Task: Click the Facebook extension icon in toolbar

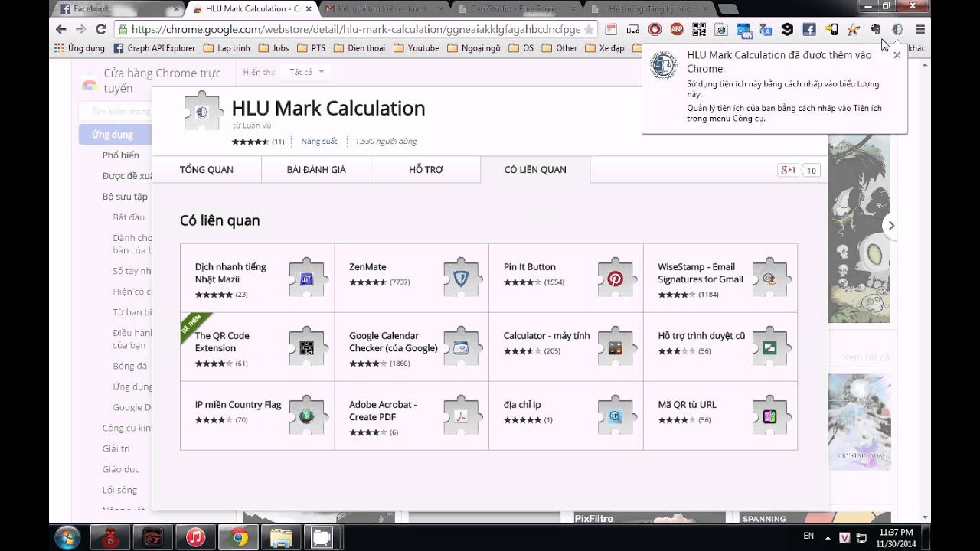Action: click(x=809, y=29)
